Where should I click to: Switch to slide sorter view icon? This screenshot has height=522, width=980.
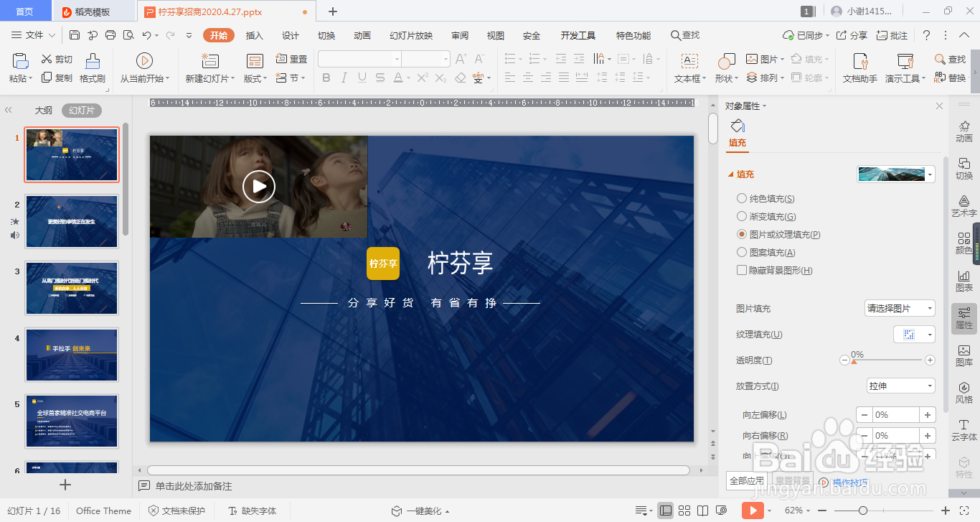coord(684,511)
